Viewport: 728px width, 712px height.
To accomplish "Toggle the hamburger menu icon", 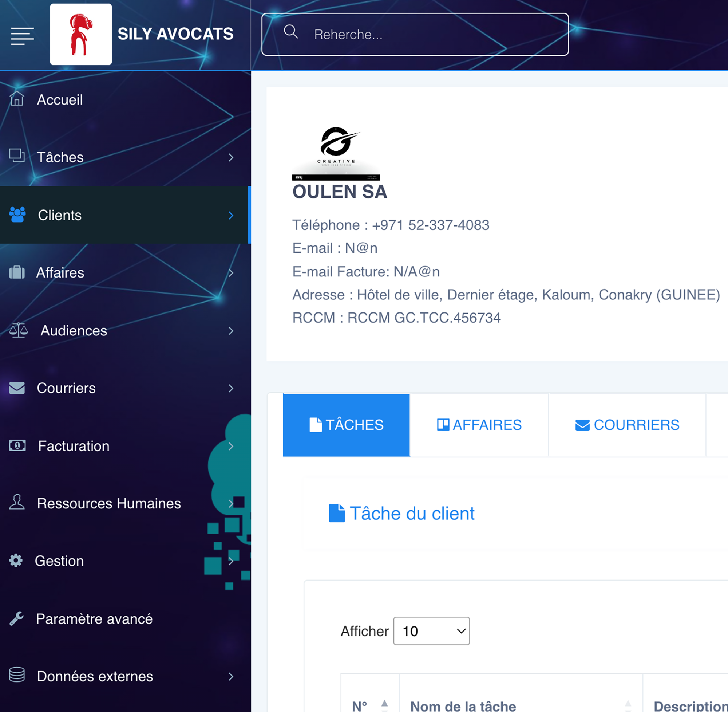I will pyautogui.click(x=23, y=36).
